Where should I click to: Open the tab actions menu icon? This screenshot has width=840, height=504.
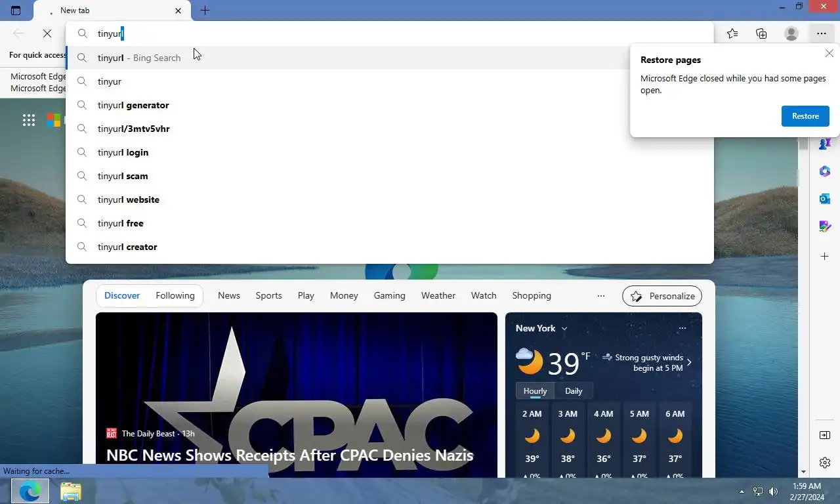tap(16, 10)
